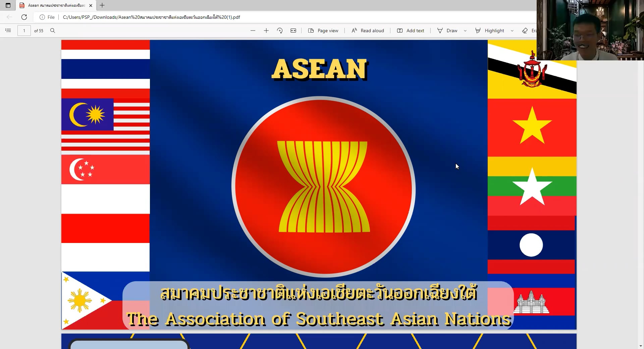This screenshot has height=349, width=644.
Task: Click the down arrow of the vertical scrollbar
Action: (641, 346)
